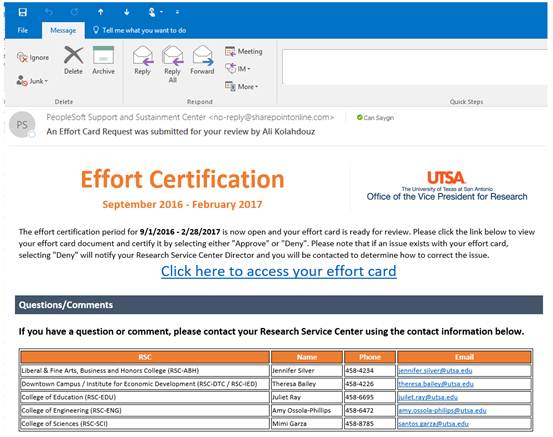
Task: Select the College of Sciences (RSC-SCI) cell
Action: [x=145, y=424]
